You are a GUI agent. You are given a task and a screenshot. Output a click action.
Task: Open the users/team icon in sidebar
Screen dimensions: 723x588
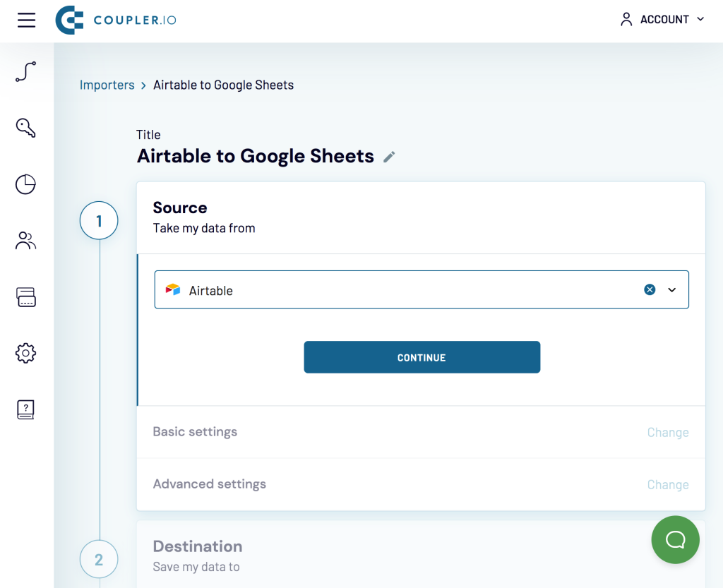pos(26,241)
